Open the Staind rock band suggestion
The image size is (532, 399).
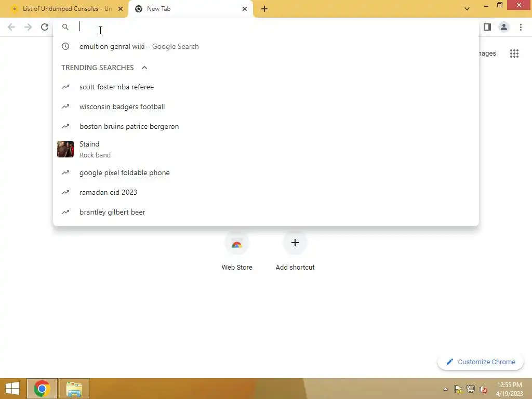[266, 149]
